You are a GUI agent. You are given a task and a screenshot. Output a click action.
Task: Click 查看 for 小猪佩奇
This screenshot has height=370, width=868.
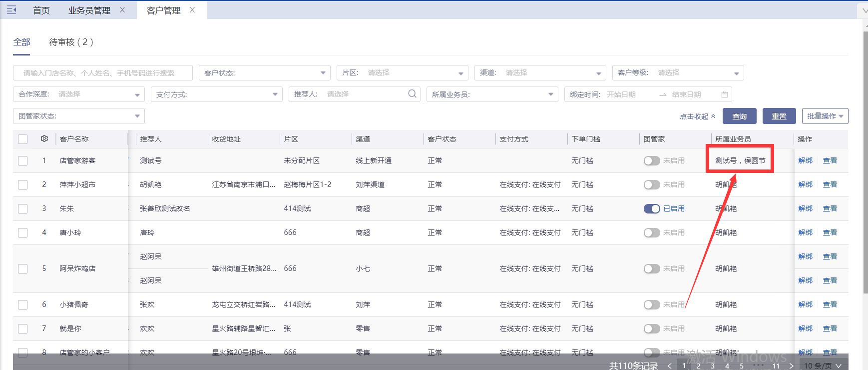(830, 304)
